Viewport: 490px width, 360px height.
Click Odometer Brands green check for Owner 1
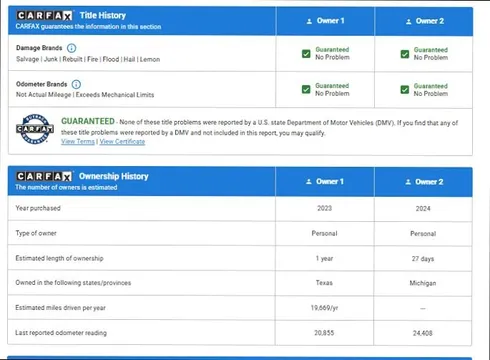click(x=306, y=89)
